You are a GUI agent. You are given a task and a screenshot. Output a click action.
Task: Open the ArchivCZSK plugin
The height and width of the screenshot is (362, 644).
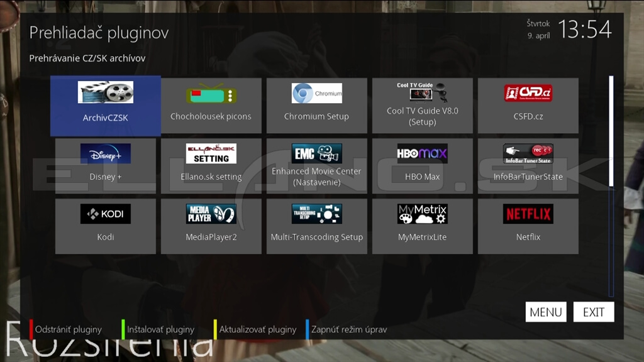(x=106, y=106)
